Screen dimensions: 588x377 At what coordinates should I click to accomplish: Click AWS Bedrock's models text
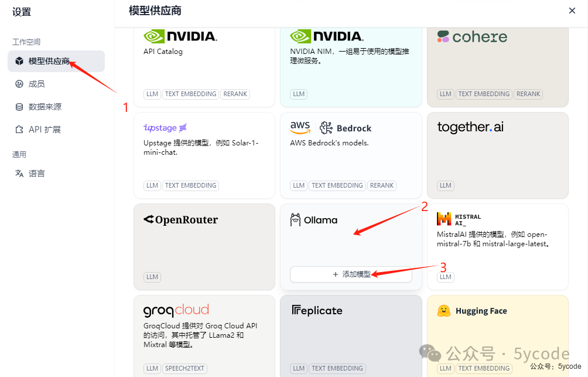[329, 143]
